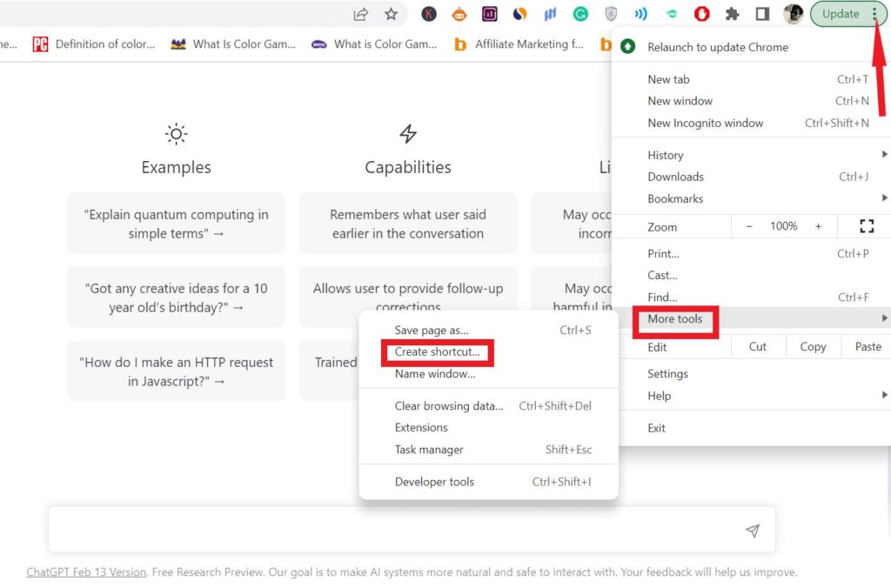Open the Chrome profile avatar
Viewport: 891px width, 588px height.
pos(794,14)
